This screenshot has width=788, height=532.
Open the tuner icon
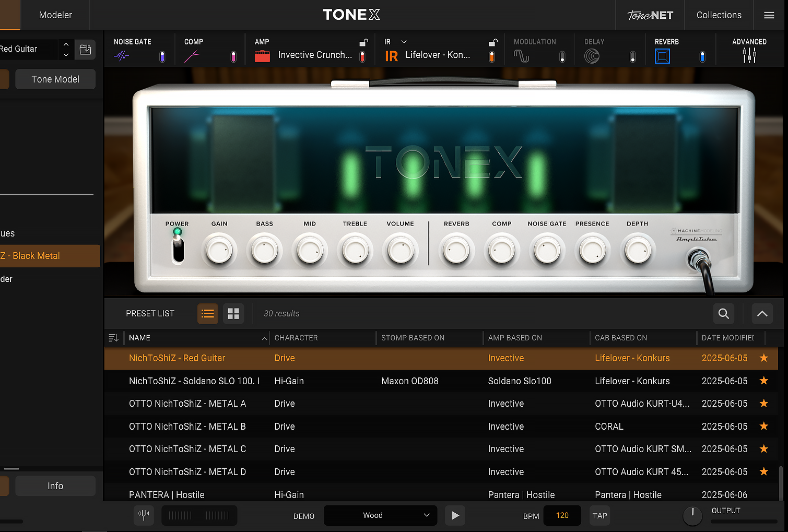144,515
